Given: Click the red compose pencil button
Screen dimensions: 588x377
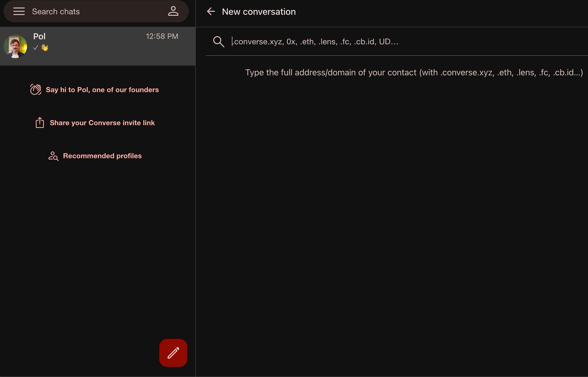Looking at the screenshot, I should click(173, 353).
